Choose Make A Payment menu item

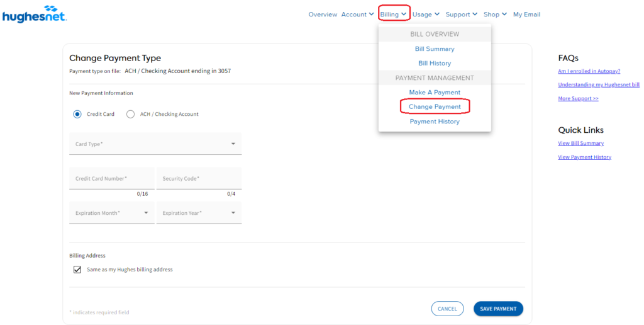435,93
